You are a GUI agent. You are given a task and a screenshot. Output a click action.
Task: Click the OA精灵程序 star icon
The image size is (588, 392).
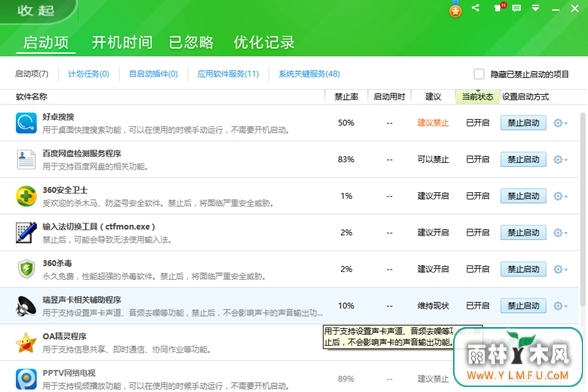click(26, 342)
